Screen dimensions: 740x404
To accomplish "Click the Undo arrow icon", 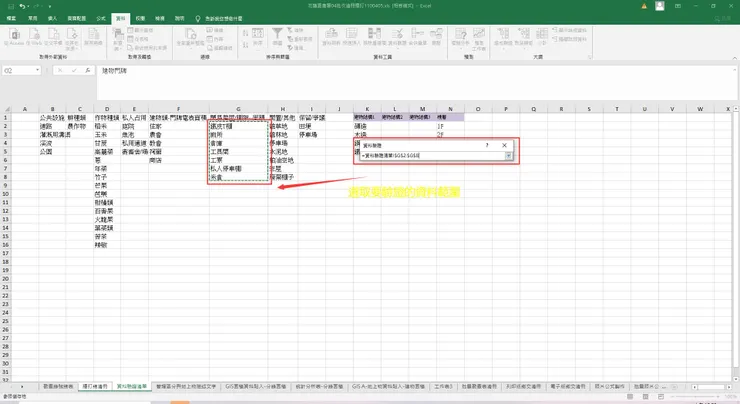I will [x=22, y=6].
